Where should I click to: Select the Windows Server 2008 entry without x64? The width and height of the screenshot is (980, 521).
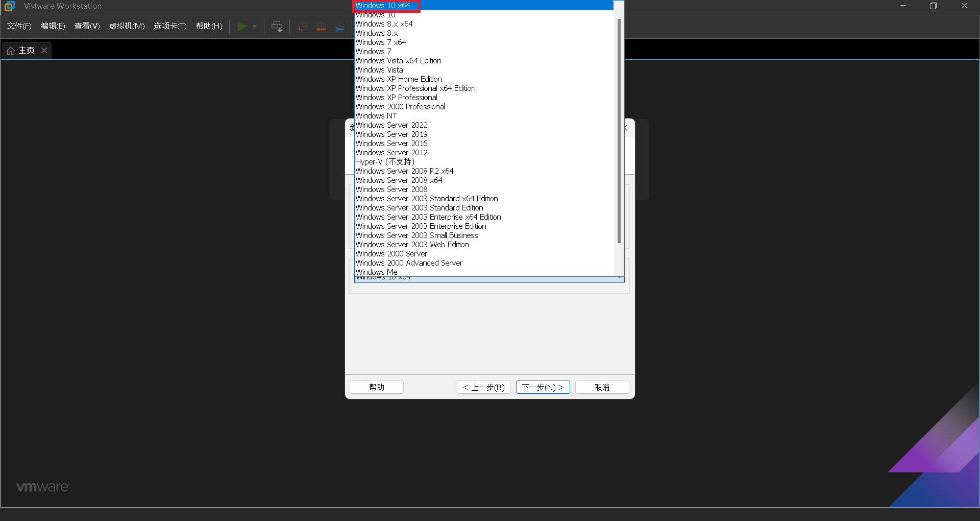point(484,190)
